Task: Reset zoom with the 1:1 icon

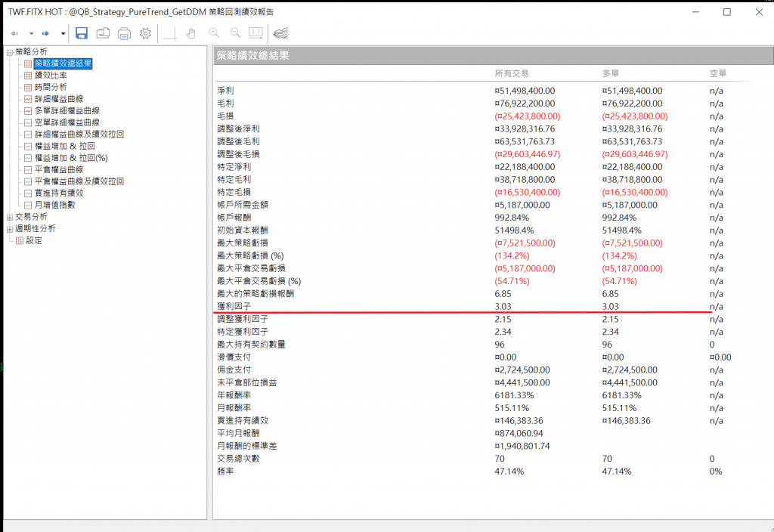Action: (x=255, y=33)
